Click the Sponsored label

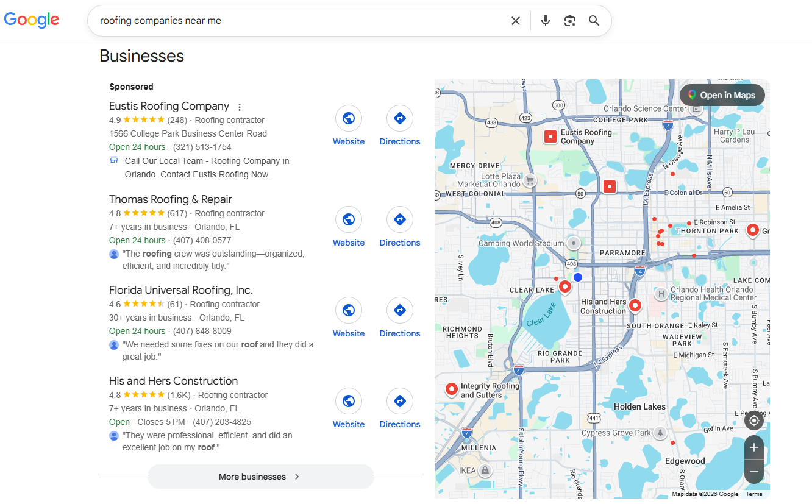pyautogui.click(x=132, y=87)
